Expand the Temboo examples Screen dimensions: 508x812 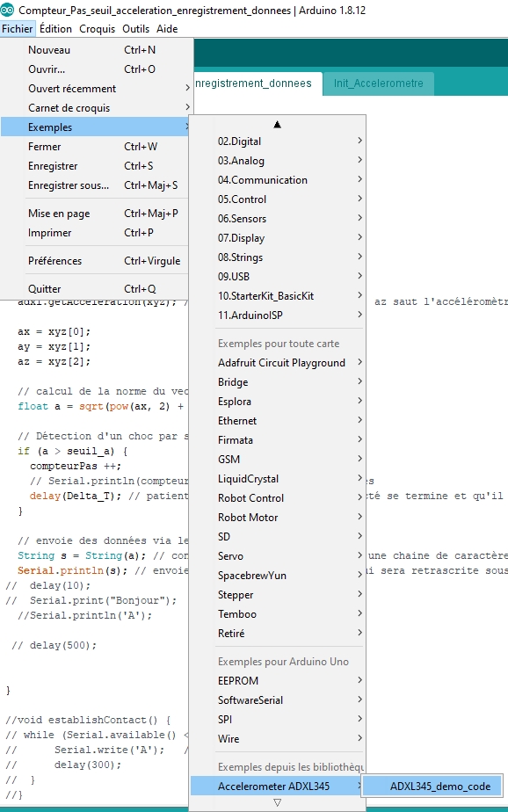[278, 614]
